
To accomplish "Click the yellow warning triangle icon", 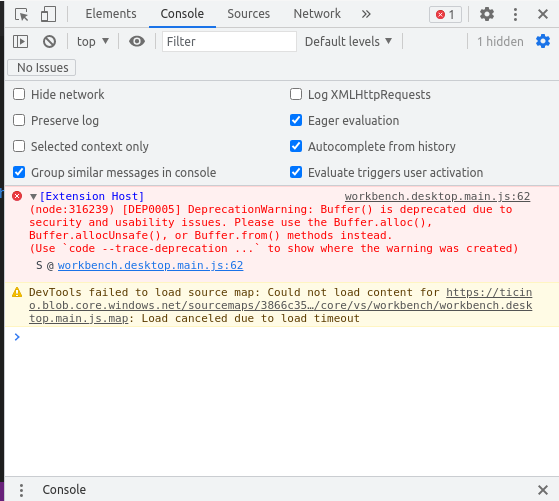I will click(17, 292).
